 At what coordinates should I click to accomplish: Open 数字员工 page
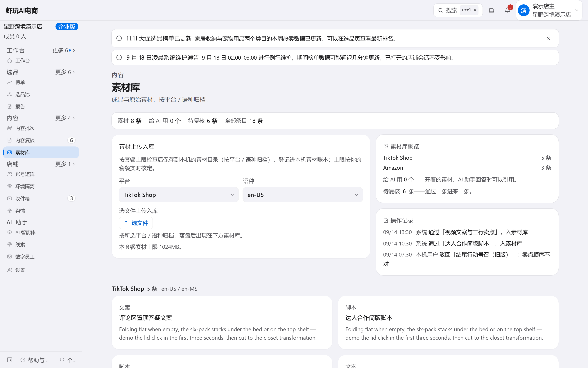[x=41, y=257]
